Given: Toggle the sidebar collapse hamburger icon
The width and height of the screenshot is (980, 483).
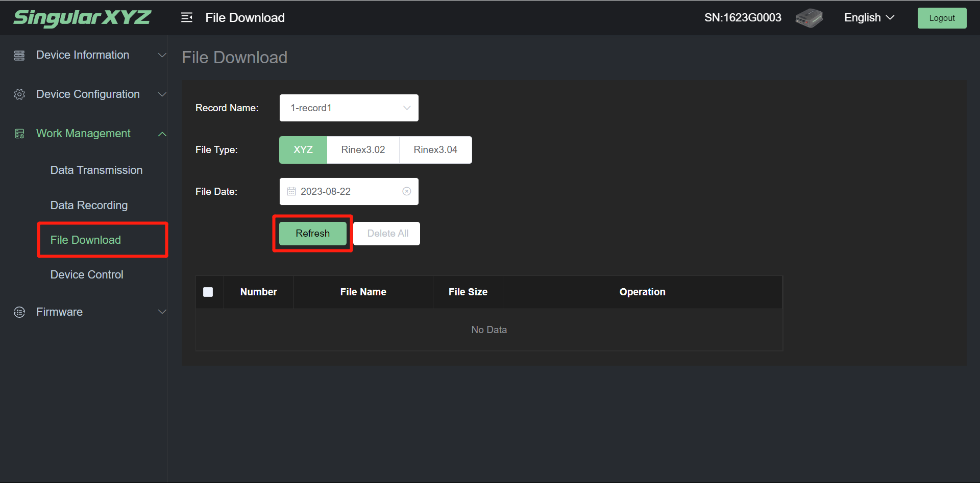Looking at the screenshot, I should [187, 18].
